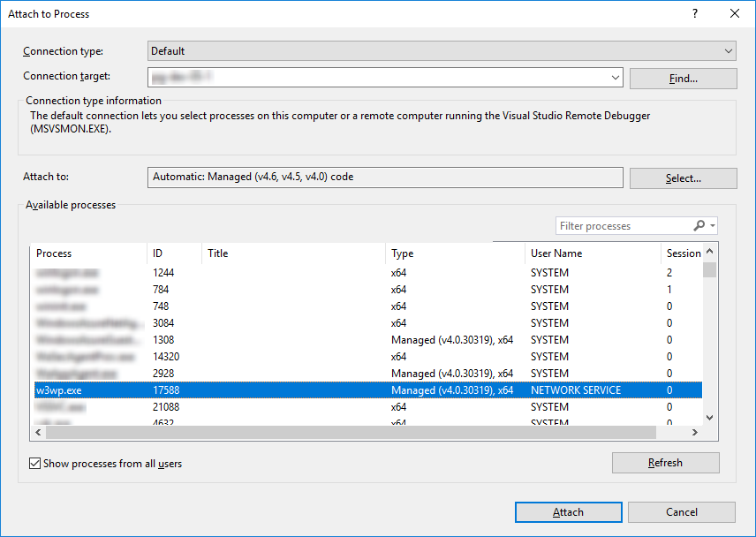Image resolution: width=756 pixels, height=537 pixels.
Task: Click the Find button
Action: pos(682,78)
